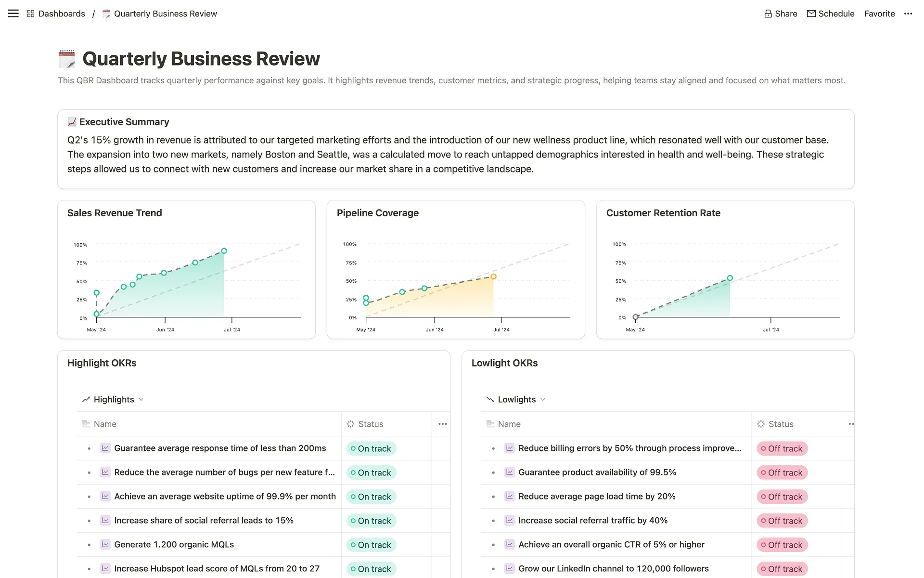This screenshot has width=924, height=578.
Task: Click the calendar icon in breadcrumb
Action: tap(106, 13)
